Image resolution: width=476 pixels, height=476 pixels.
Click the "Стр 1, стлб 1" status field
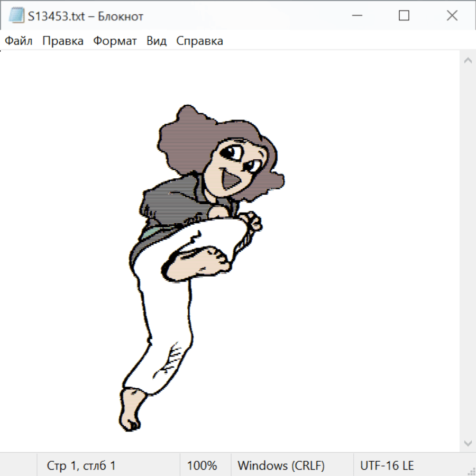(81, 465)
